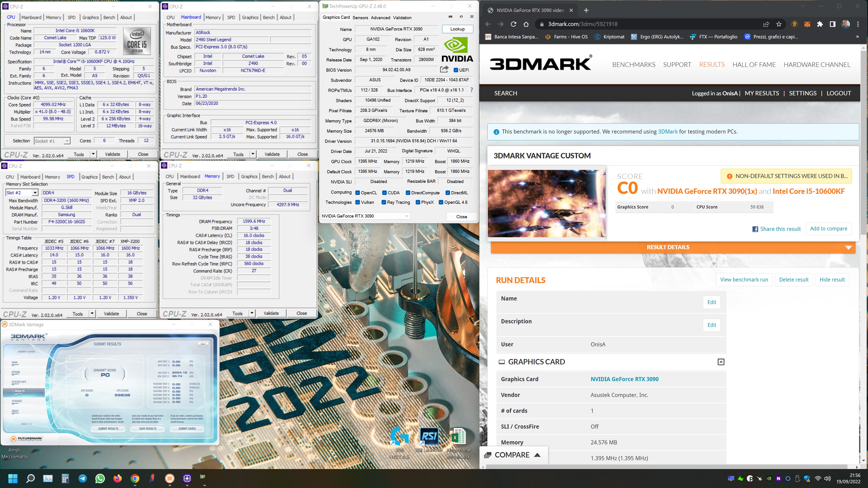Open the browser side panel
Viewport: 868px width, 488px height.
point(832,24)
